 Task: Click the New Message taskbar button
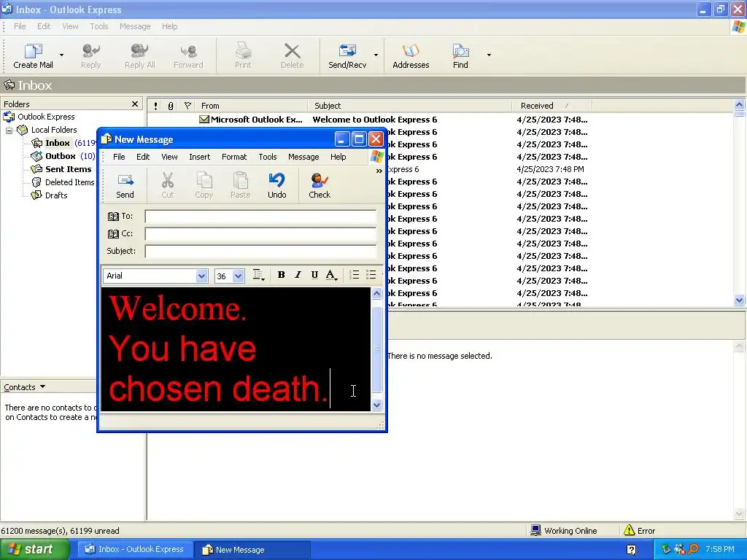[252, 550]
